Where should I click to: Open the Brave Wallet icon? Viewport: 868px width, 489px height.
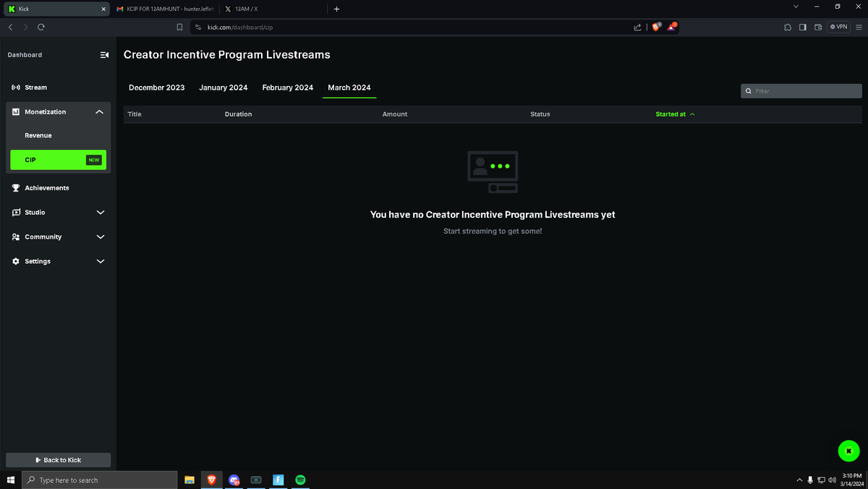pos(818,27)
